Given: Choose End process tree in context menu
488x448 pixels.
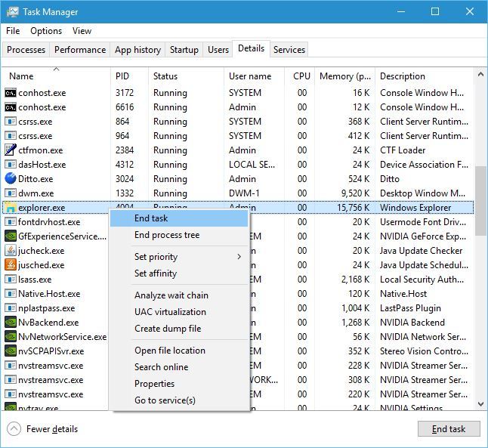Looking at the screenshot, I should click(x=179, y=235).
